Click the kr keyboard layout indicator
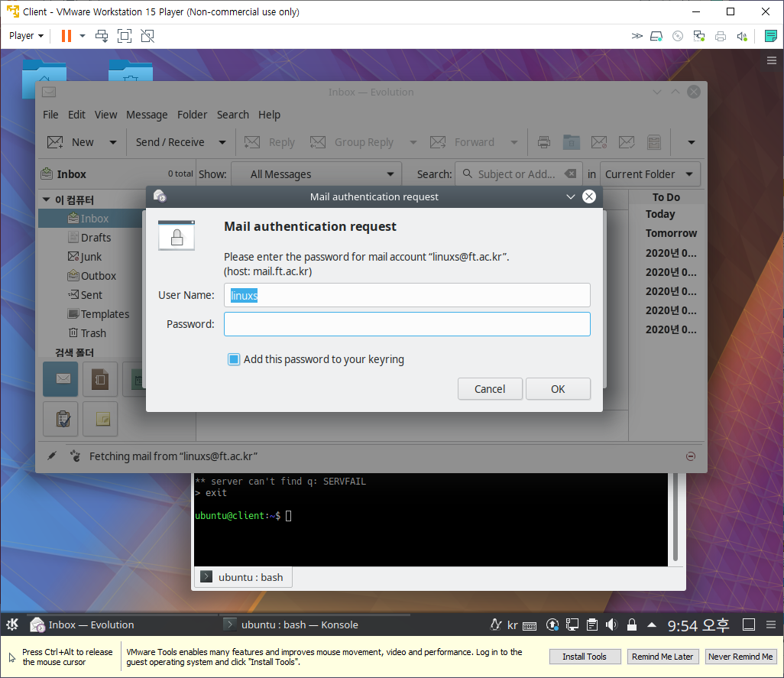 513,625
